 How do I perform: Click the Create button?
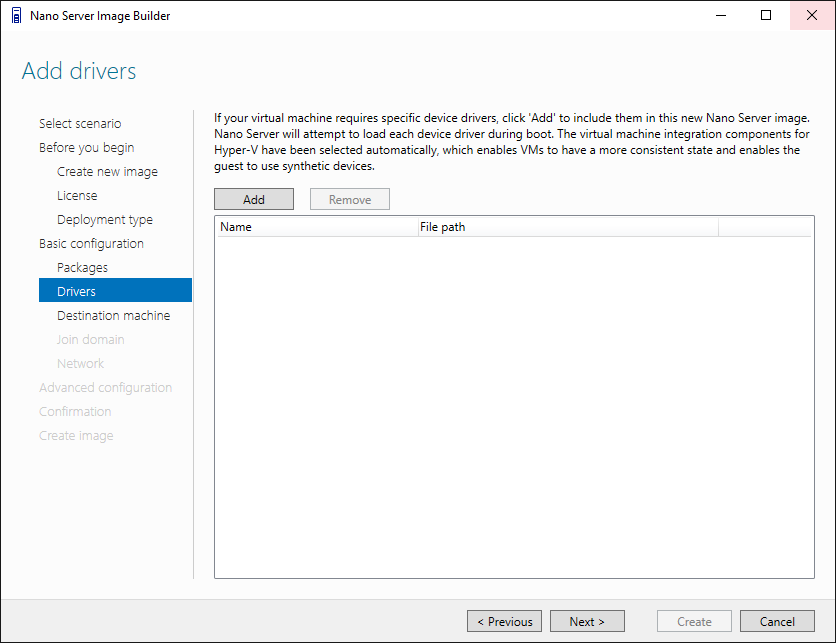pos(694,622)
